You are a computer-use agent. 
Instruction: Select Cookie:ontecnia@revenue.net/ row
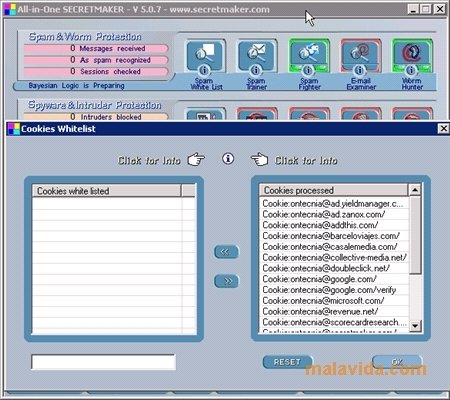tap(333, 311)
